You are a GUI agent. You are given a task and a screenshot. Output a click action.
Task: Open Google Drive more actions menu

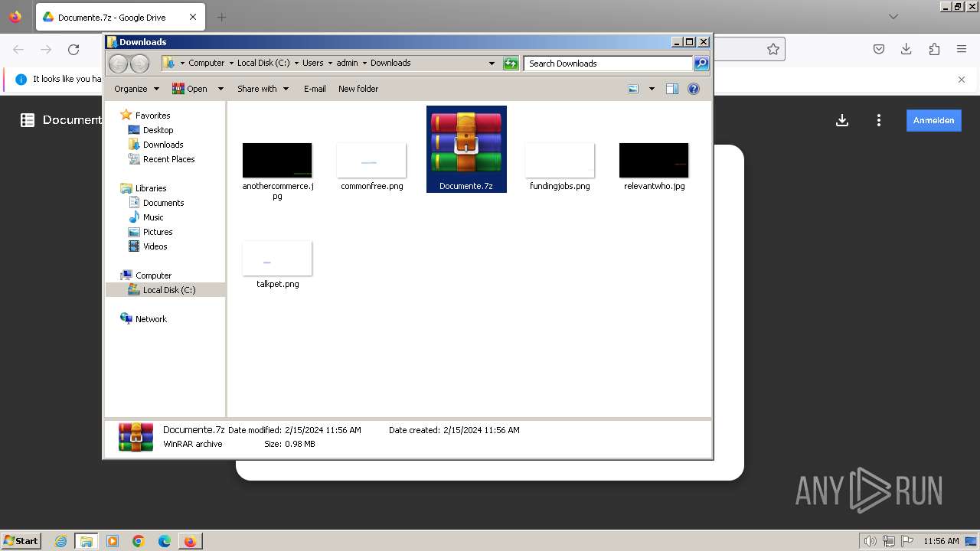pos(879,120)
